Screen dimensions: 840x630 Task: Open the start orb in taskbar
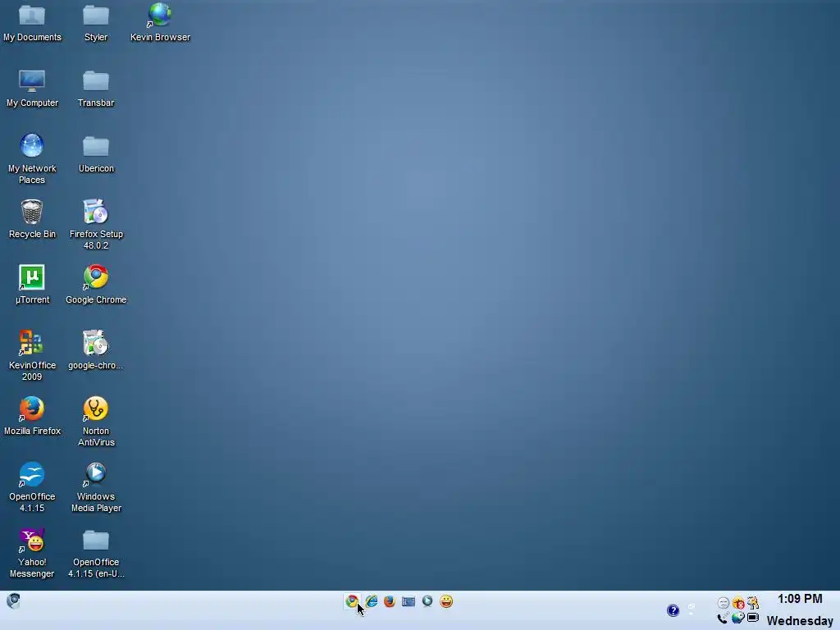point(13,601)
